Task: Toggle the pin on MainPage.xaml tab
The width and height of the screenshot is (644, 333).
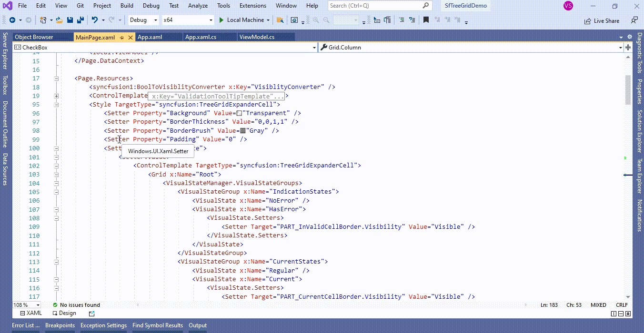Action: [122, 37]
